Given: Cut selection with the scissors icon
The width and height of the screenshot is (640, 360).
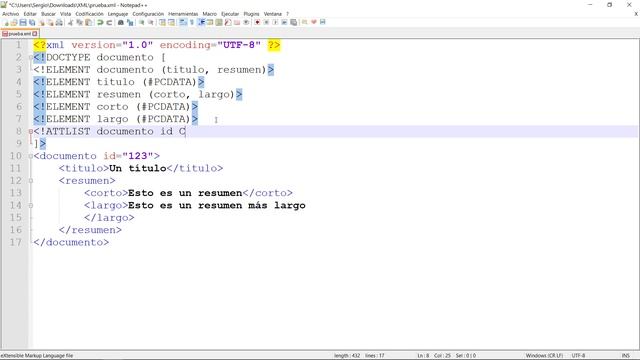Looking at the screenshot, I should coord(70,22).
